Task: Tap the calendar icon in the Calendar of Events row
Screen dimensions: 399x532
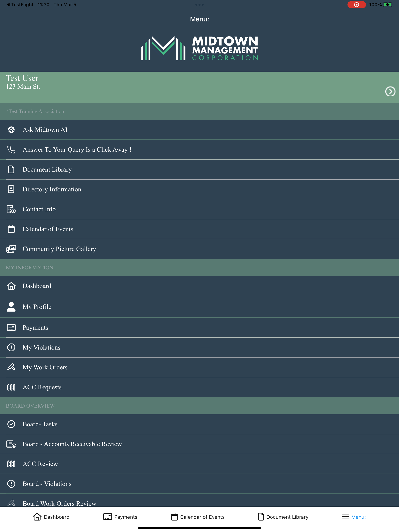Action: [x=11, y=229]
